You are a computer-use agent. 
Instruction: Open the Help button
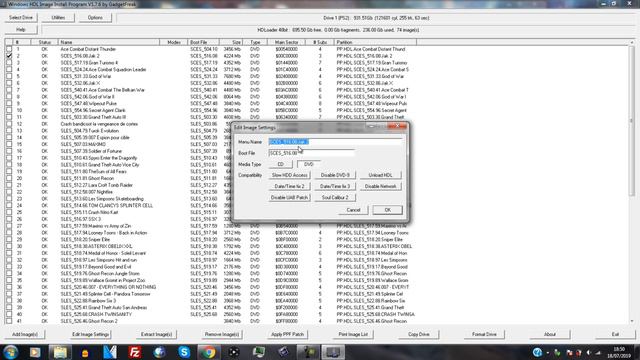click(21, 30)
